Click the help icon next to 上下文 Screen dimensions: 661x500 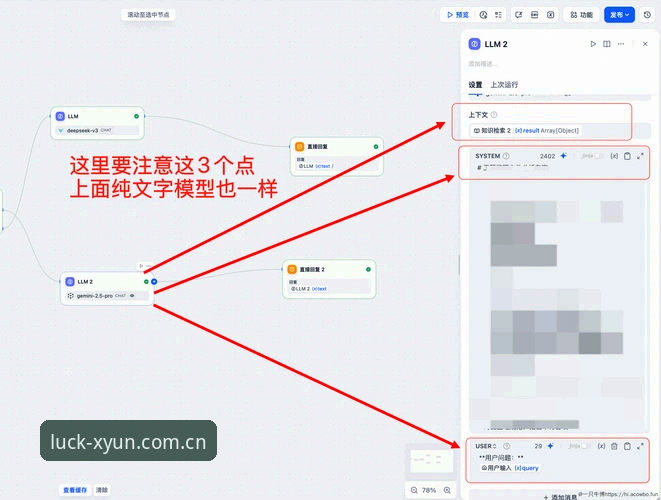494,115
